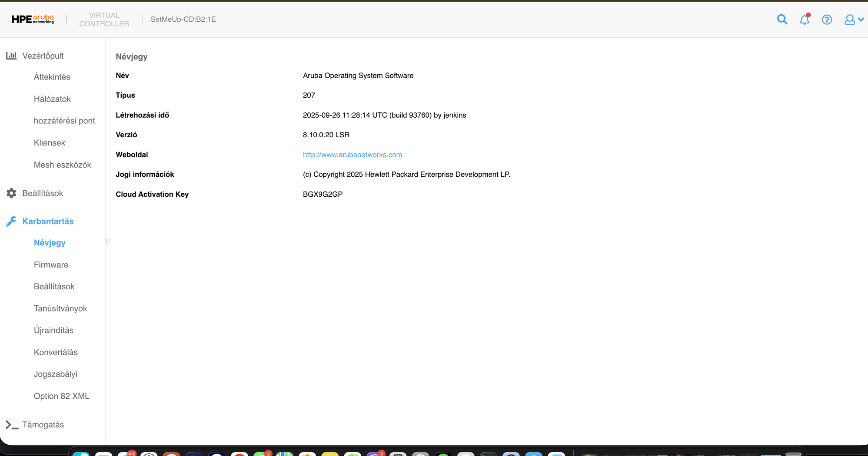This screenshot has height=456, width=868.
Task: Click the VIRTUAL CONTROLLER header text
Action: (104, 20)
